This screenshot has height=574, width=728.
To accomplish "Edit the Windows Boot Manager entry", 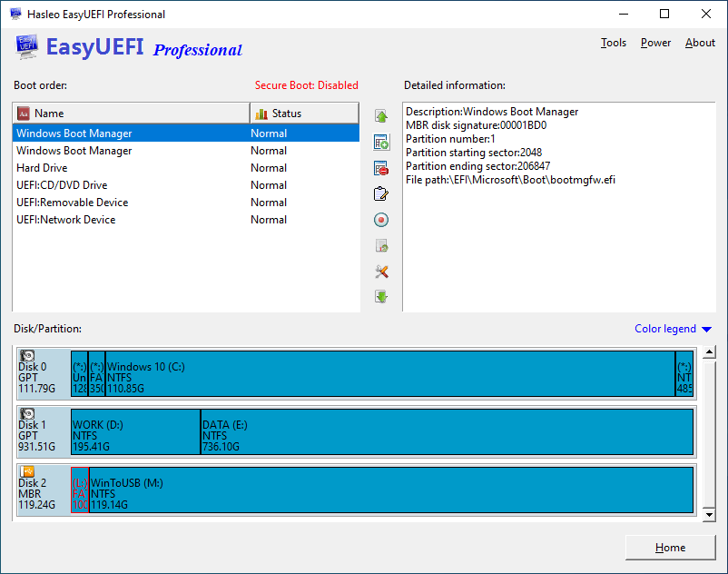I will point(381,193).
